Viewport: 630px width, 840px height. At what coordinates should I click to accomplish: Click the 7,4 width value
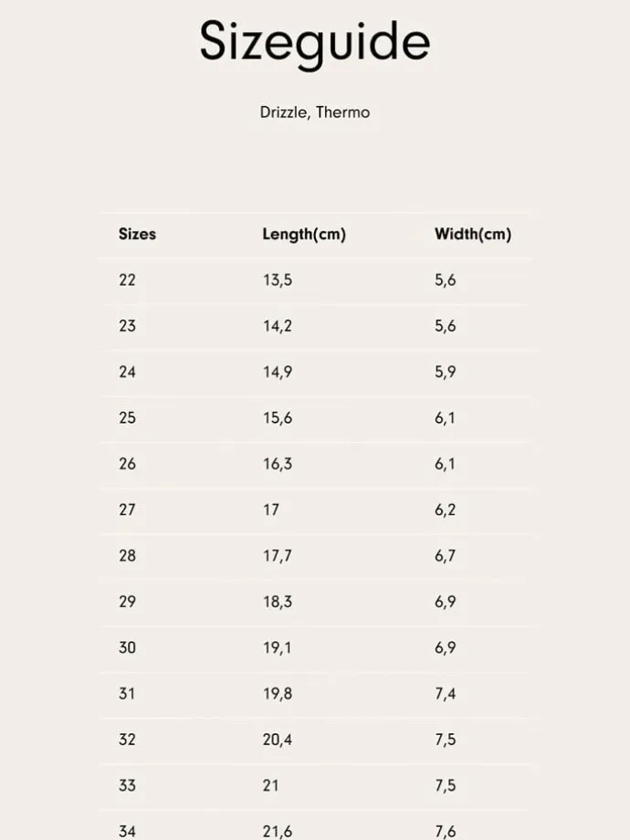[x=445, y=694]
